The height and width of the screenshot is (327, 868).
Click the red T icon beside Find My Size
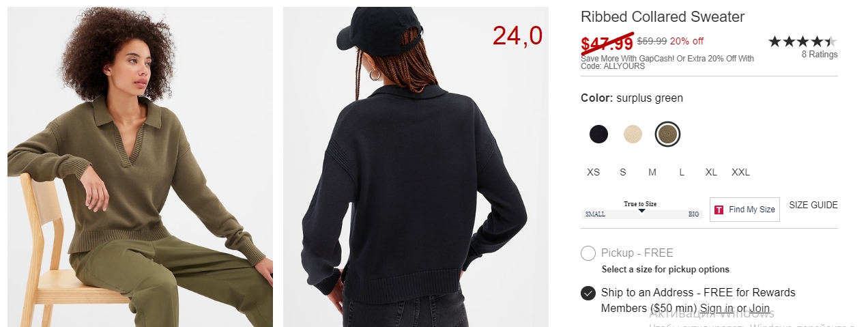coord(719,210)
